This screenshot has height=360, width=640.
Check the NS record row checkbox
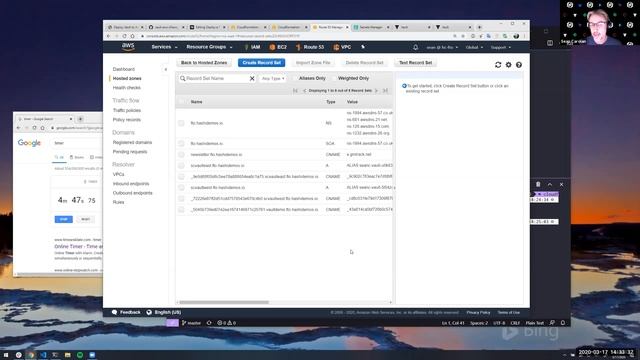tap(181, 123)
